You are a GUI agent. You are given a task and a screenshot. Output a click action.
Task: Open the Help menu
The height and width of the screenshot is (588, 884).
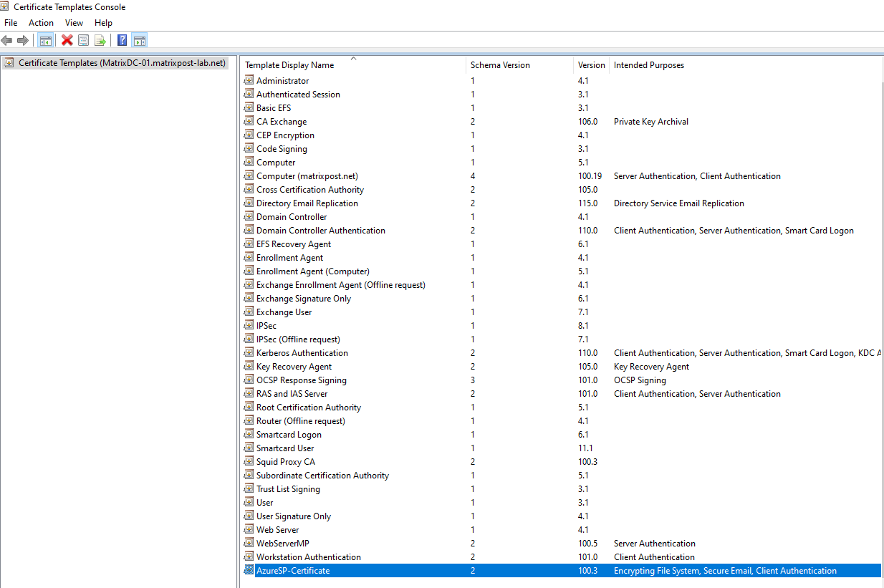click(x=103, y=23)
